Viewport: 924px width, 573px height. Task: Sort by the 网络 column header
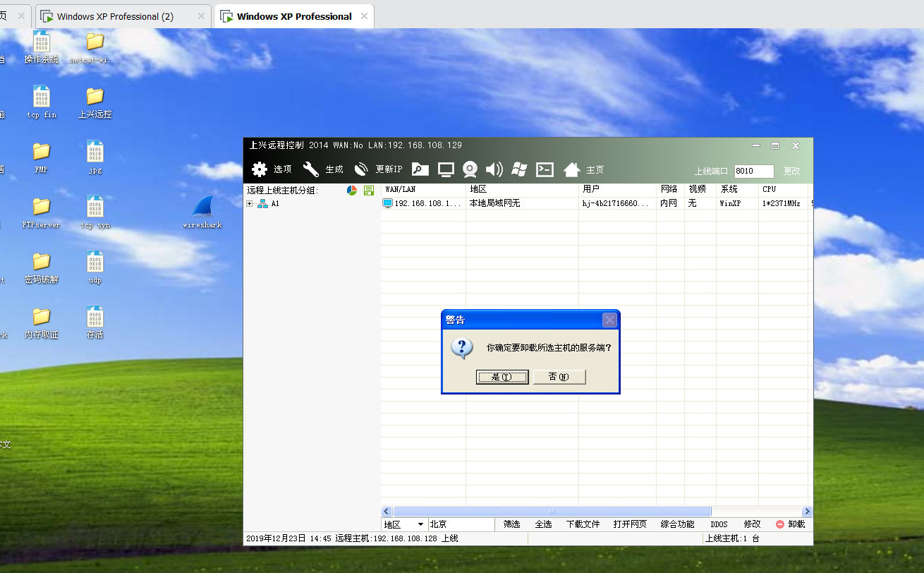[670, 190]
